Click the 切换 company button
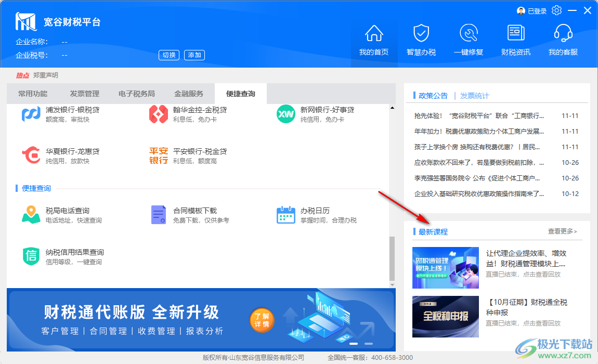Viewport: 598px width, 364px height. pos(169,55)
